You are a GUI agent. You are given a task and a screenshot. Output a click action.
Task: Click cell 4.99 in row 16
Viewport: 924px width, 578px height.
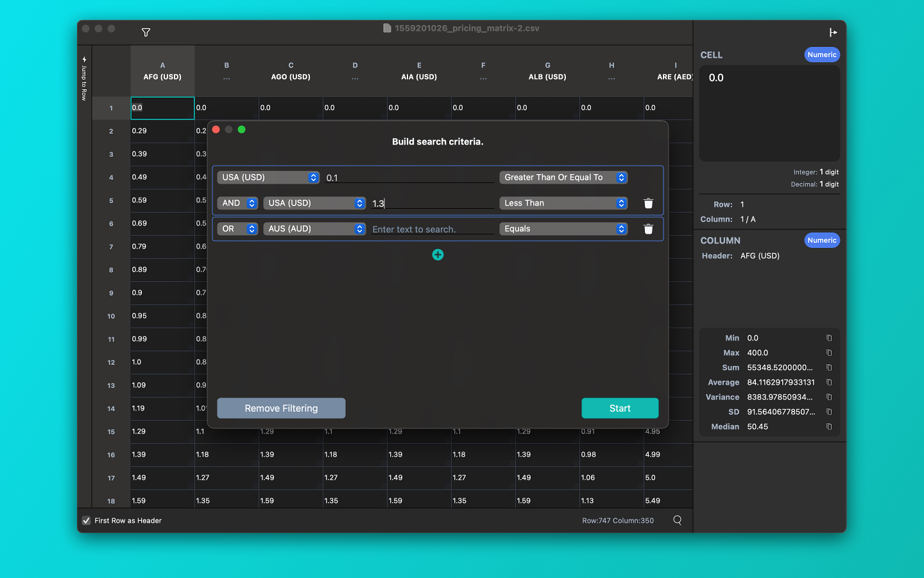click(668, 455)
